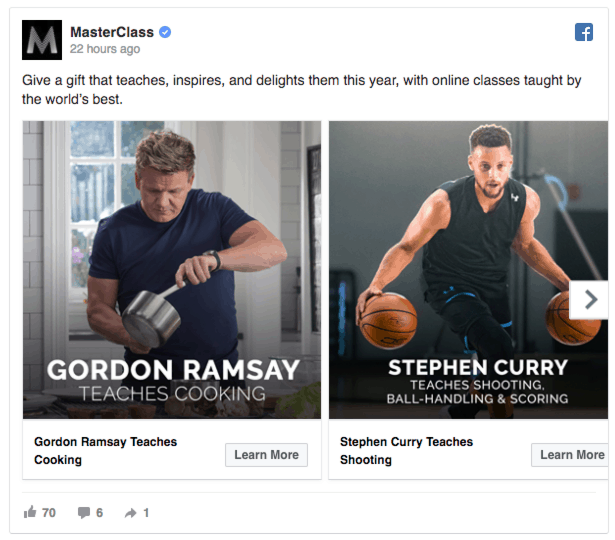View the 6 comments count
This screenshot has width=615, height=540.
99,513
